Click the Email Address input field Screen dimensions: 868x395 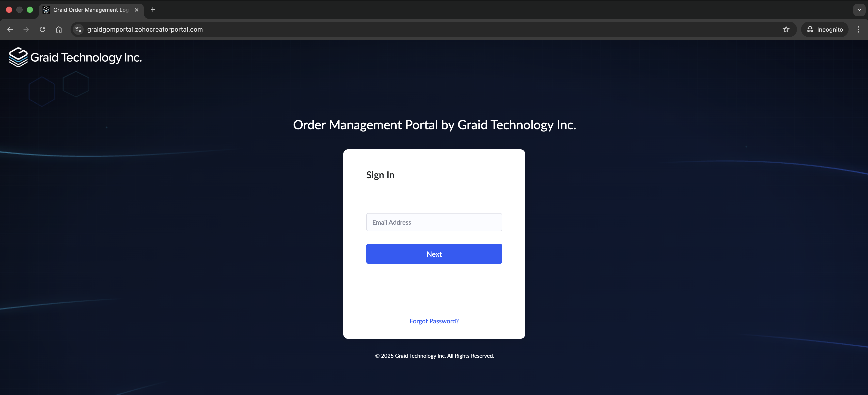pos(434,222)
